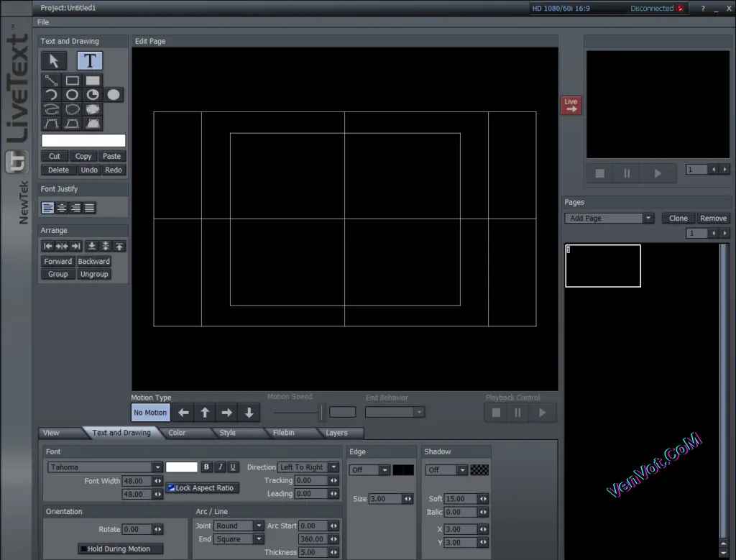The image size is (736, 560).
Task: Pick the line drawing tool
Action: pos(50,80)
